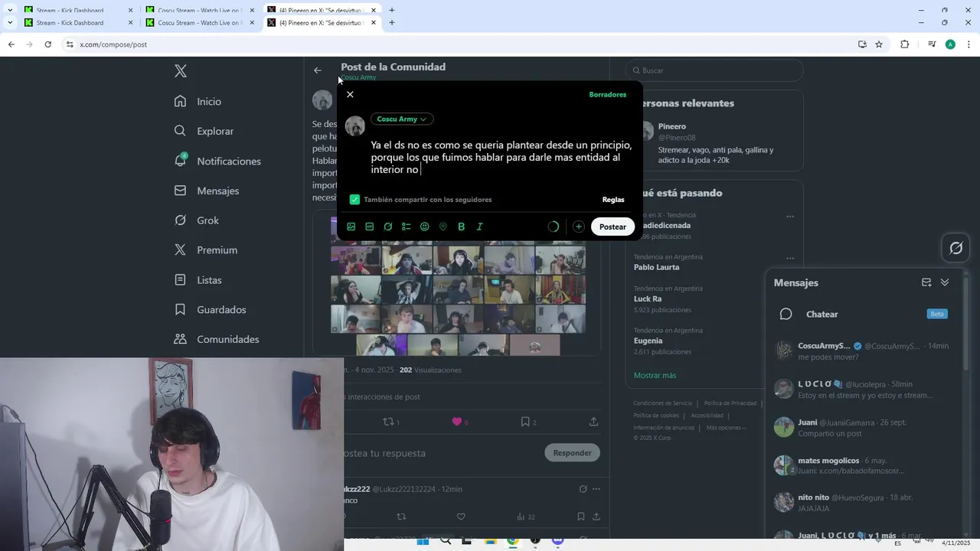Image resolution: width=980 pixels, height=551 pixels.
Task: Open Explorar in the sidebar
Action: 204,131
